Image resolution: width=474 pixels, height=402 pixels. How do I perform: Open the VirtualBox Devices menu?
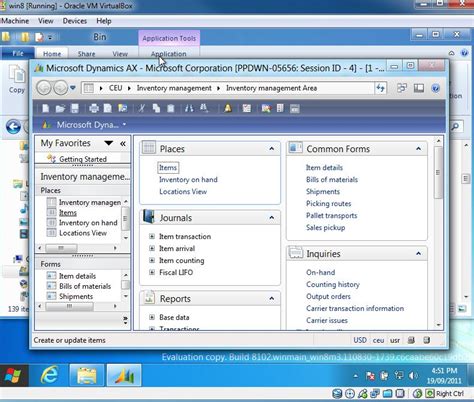tap(75, 21)
